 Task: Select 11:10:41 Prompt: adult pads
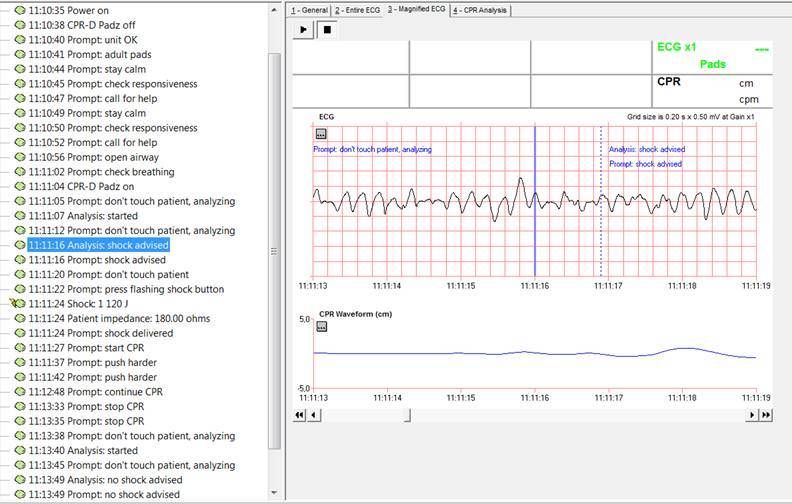pyautogui.click(x=90, y=54)
